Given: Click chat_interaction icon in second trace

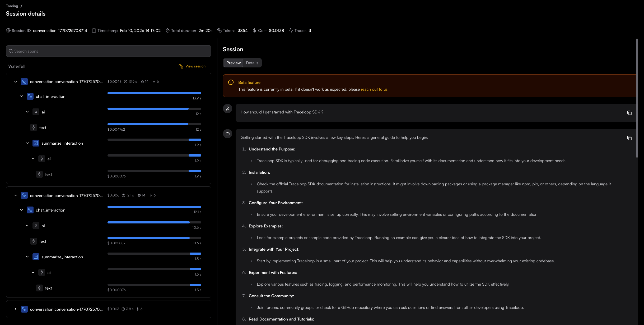Looking at the screenshot, I should (x=30, y=210).
